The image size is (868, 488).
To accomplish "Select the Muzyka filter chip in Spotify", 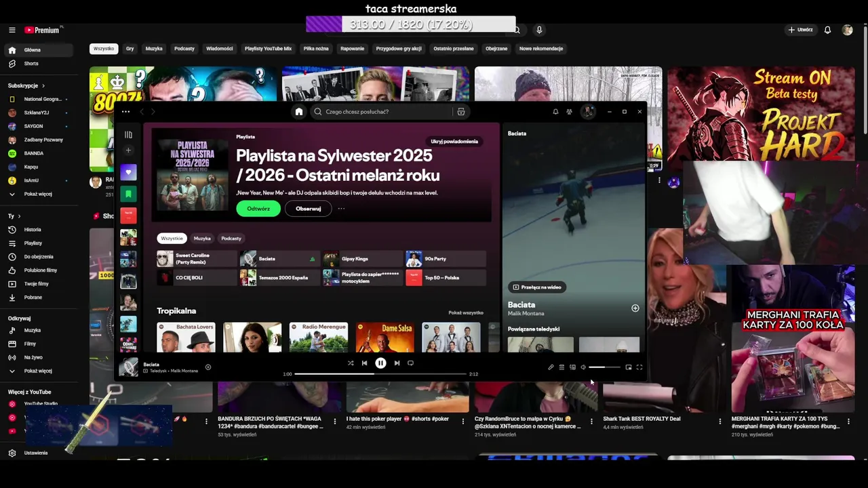I will [x=202, y=239].
